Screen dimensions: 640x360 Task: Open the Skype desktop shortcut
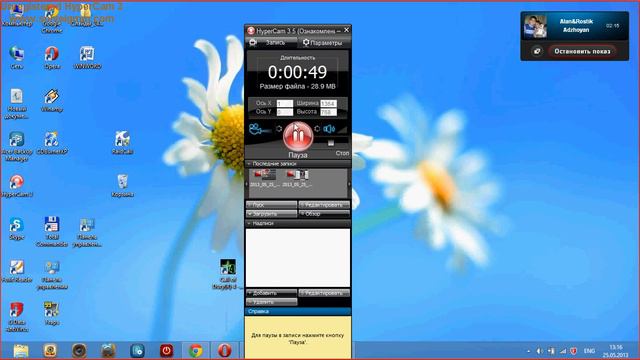point(17,228)
